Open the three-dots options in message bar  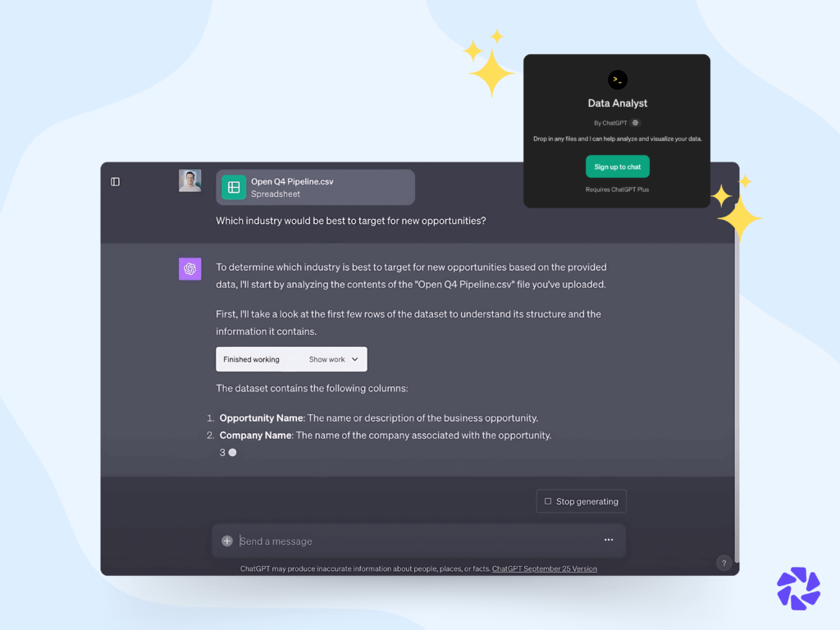coord(609,540)
